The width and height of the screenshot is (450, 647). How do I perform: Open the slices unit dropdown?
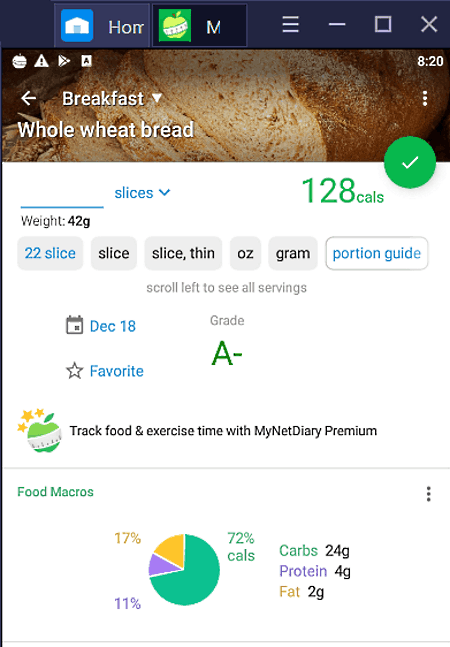[x=142, y=193]
